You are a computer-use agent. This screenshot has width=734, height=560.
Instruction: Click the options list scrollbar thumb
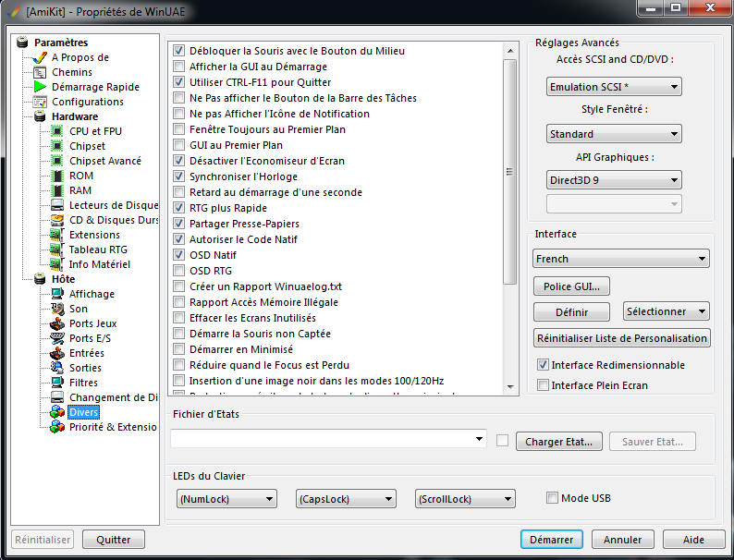pos(510,171)
